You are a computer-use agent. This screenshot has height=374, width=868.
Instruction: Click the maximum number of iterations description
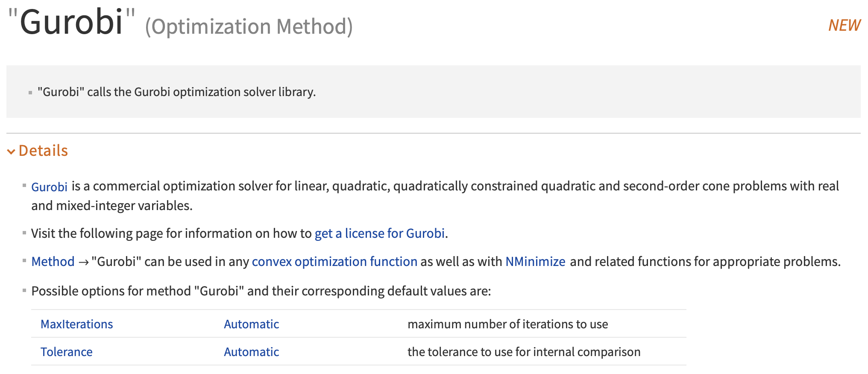coord(508,324)
